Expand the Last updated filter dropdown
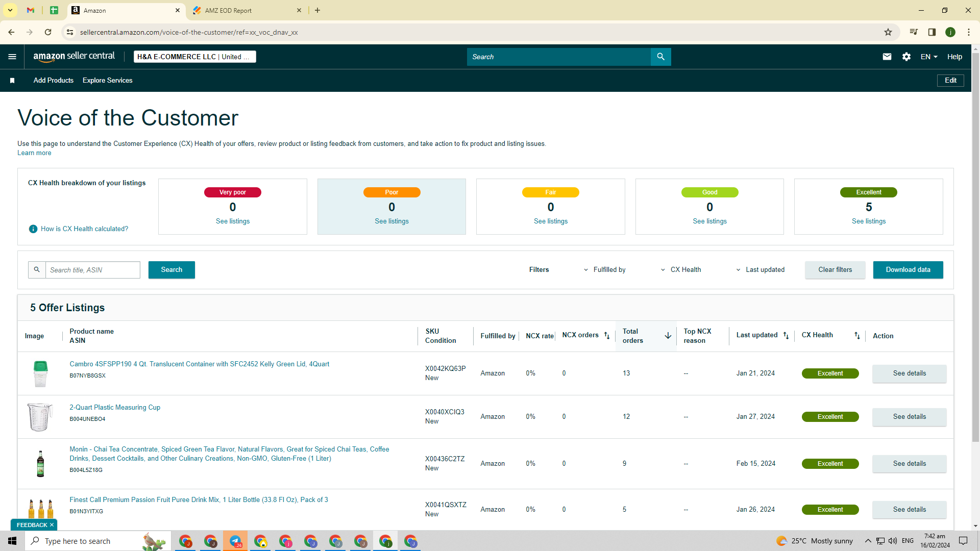This screenshot has width=980, height=551. 761,270
